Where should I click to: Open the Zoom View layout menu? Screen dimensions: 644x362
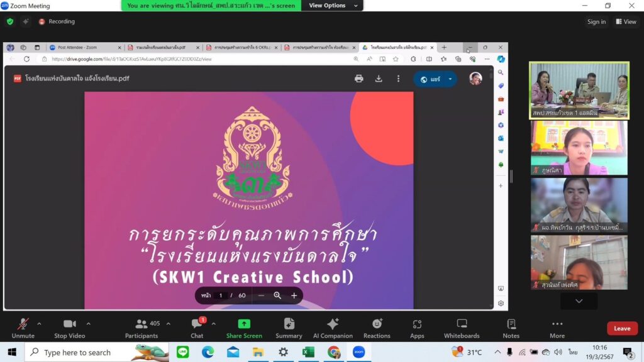(626, 22)
